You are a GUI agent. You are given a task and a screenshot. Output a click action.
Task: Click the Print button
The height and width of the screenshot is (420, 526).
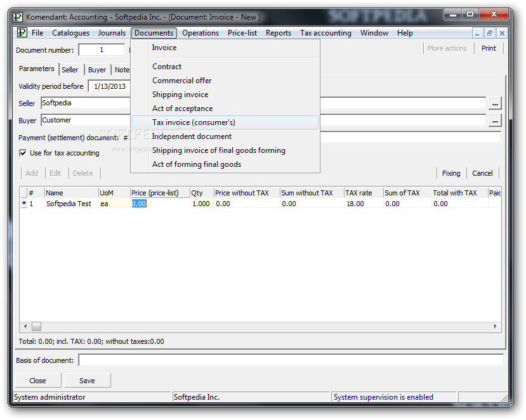click(489, 48)
